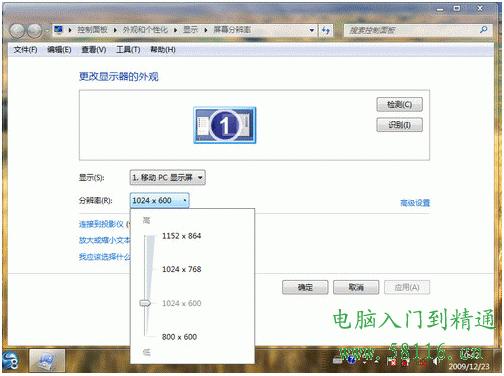
Task: Click the refresh button beside the address bar
Action: 326,30
